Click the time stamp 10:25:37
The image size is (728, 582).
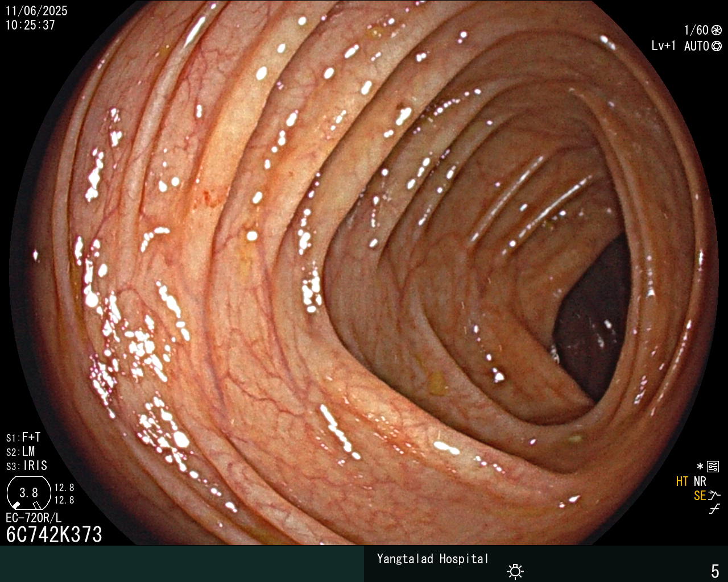click(30, 25)
